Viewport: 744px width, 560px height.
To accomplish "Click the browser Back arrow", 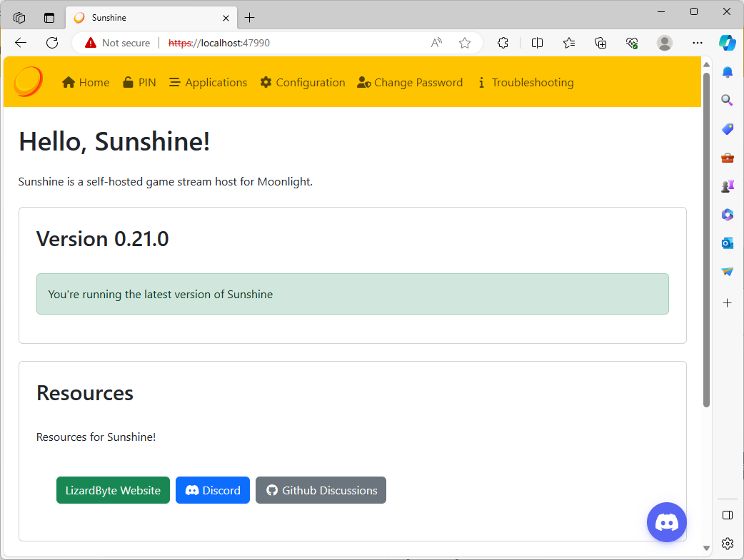I will [x=21, y=43].
